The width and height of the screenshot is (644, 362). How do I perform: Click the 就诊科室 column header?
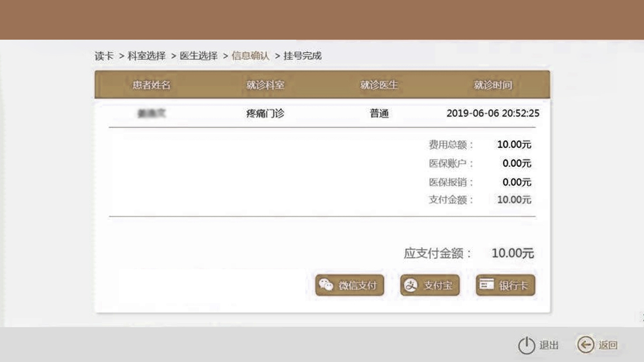265,85
